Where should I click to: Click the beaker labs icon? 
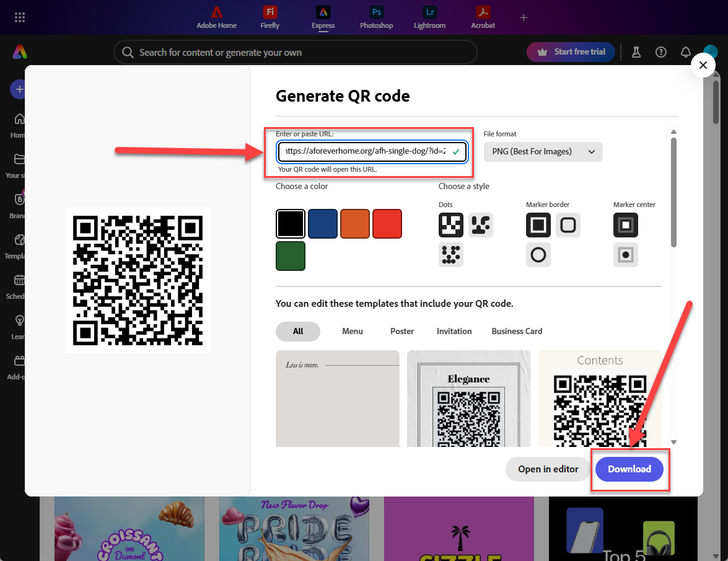tap(636, 52)
